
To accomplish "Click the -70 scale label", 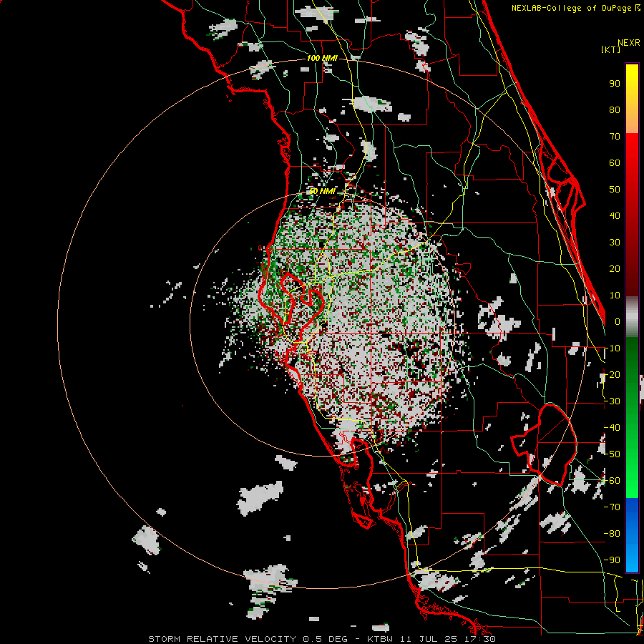I will [x=612, y=507].
